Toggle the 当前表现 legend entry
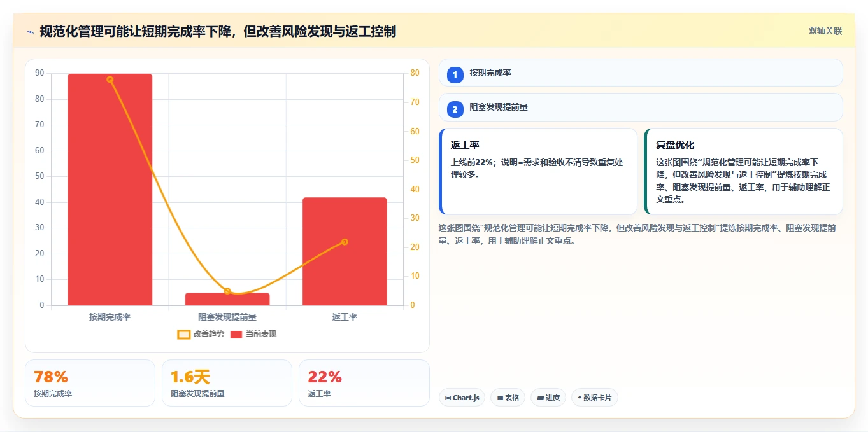The height and width of the screenshot is (432, 868). 253,334
